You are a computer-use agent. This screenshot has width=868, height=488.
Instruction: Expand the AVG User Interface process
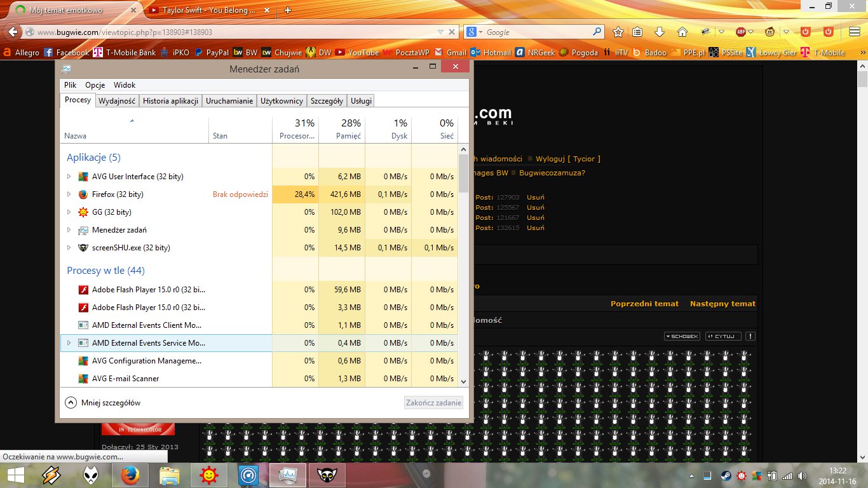69,177
